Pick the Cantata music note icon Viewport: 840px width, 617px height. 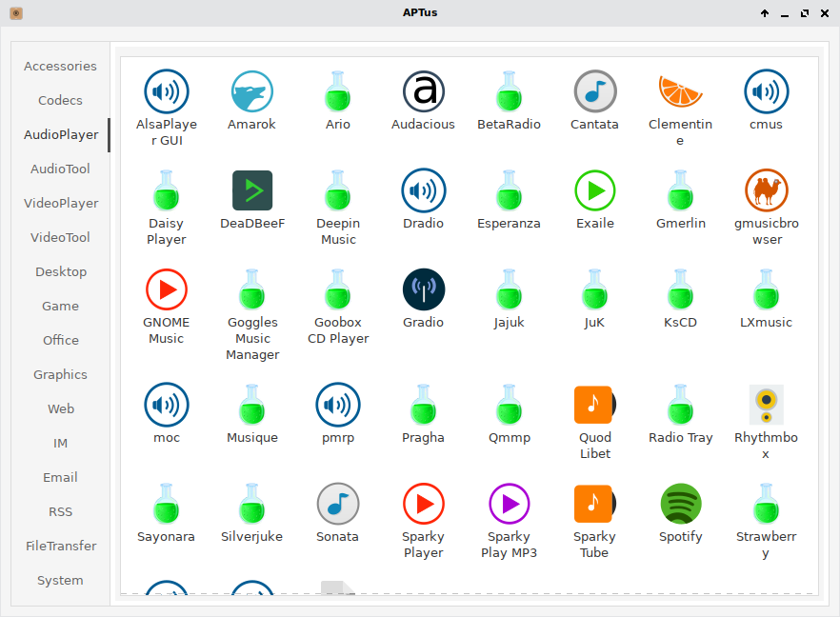click(594, 91)
